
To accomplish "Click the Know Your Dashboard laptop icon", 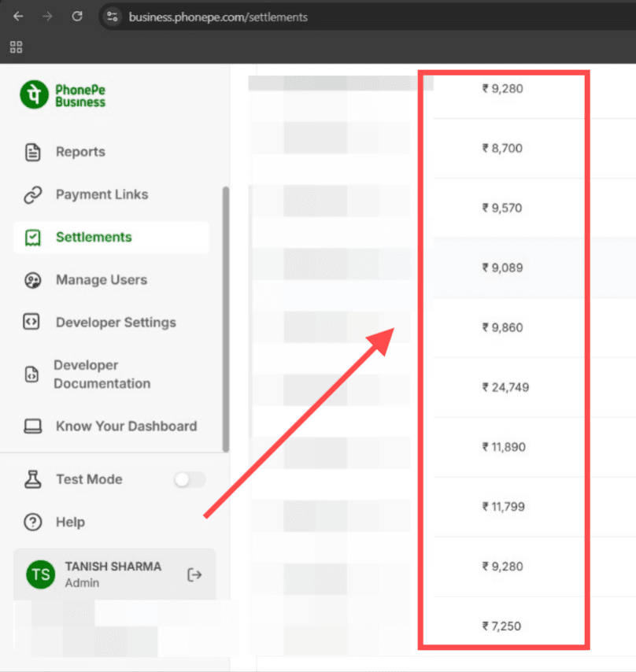I will point(32,426).
